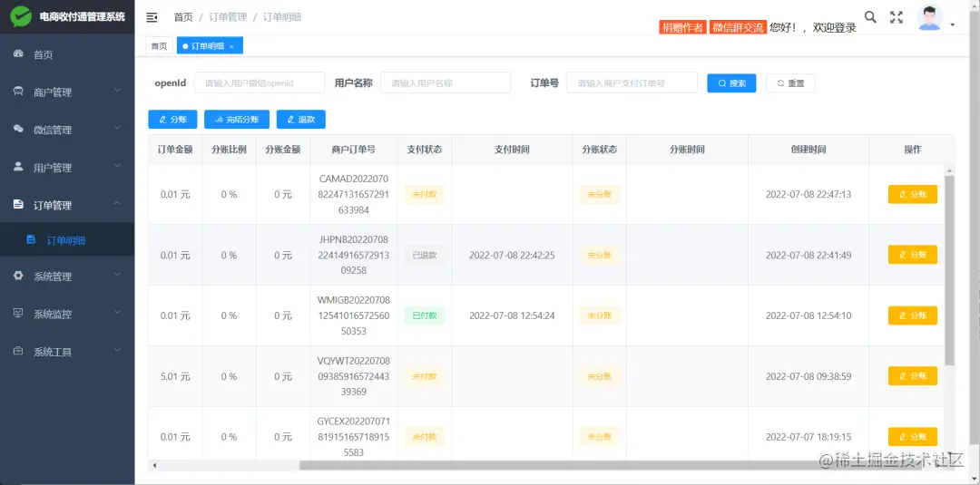Click 商户管理 sidebar icon
Image resolution: width=980 pixels, height=485 pixels.
click(x=18, y=92)
